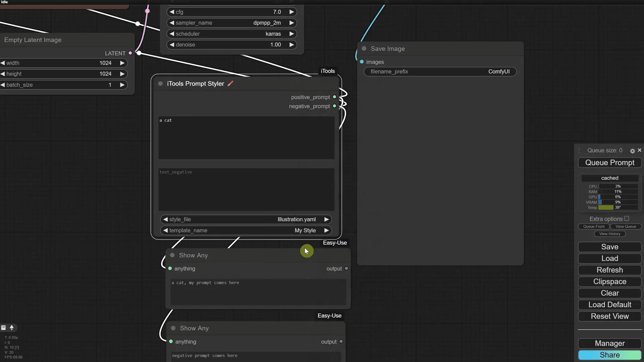Viewport: 644px width, 362px height.
Task: Decrease denoise with left arrow
Action: point(172,45)
